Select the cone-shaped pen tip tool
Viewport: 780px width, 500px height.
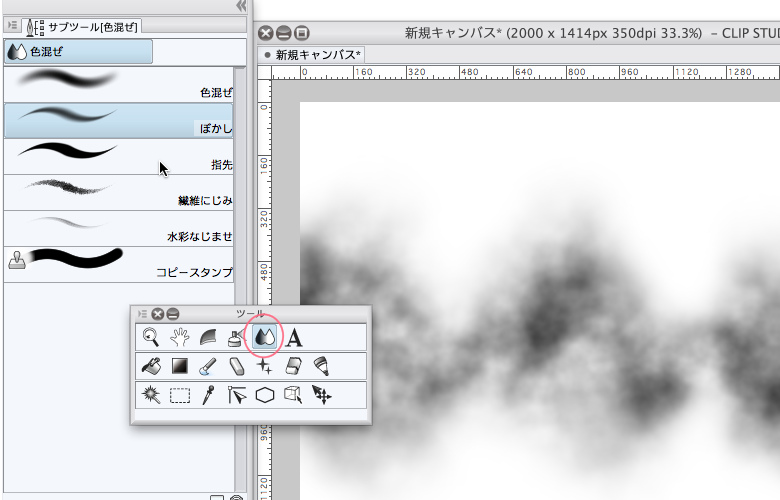(322, 366)
